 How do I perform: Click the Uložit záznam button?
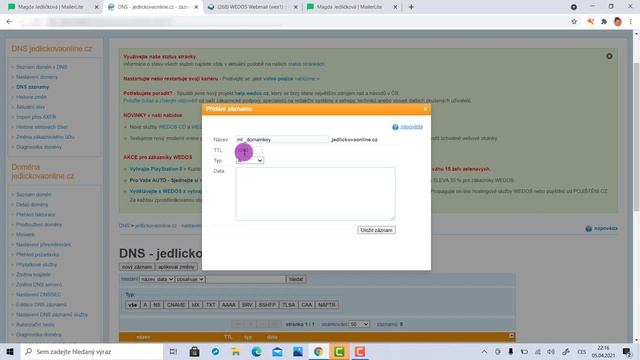tap(376, 230)
